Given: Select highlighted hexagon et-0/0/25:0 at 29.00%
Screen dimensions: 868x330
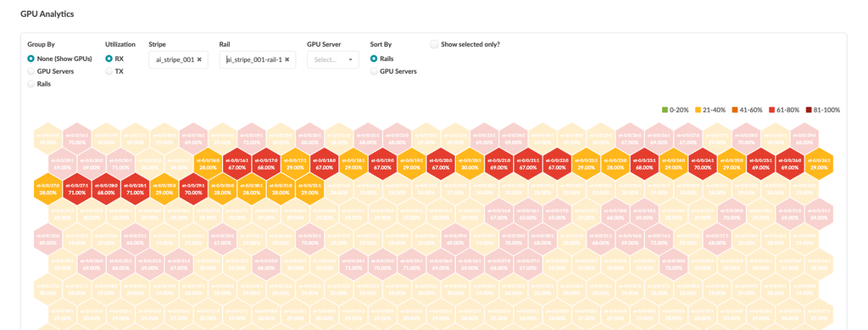Looking at the screenshot, I should (732, 164).
